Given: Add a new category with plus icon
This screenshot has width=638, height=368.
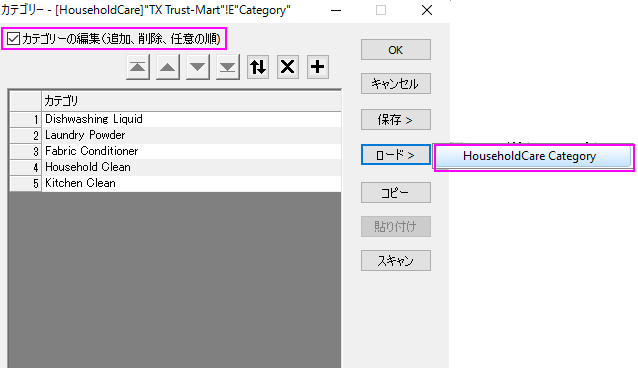Looking at the screenshot, I should click(x=318, y=67).
